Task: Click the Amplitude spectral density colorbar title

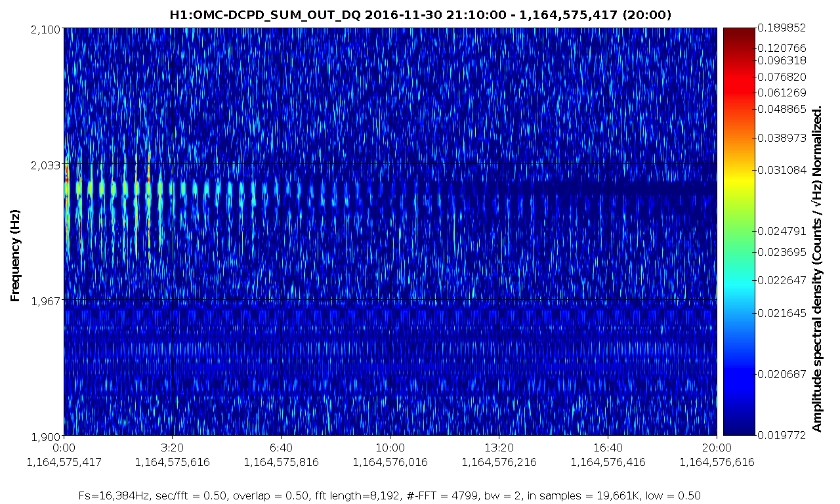Action: coord(818,270)
